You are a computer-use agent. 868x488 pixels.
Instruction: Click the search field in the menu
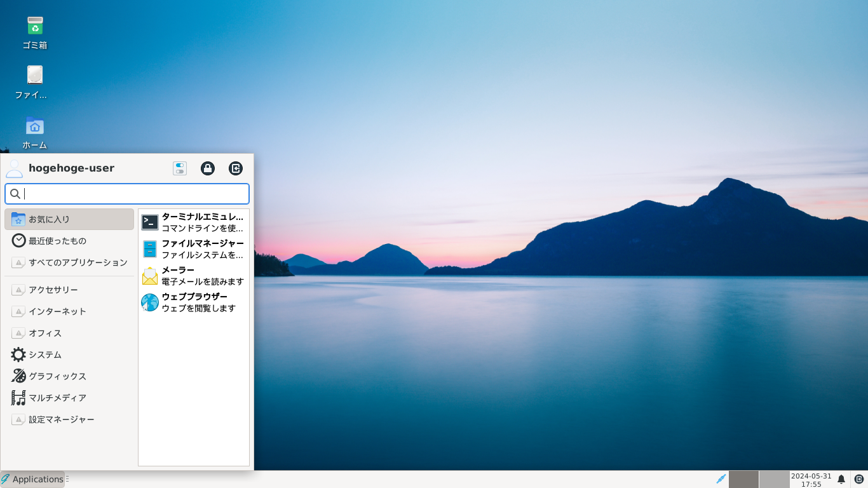[x=127, y=194]
